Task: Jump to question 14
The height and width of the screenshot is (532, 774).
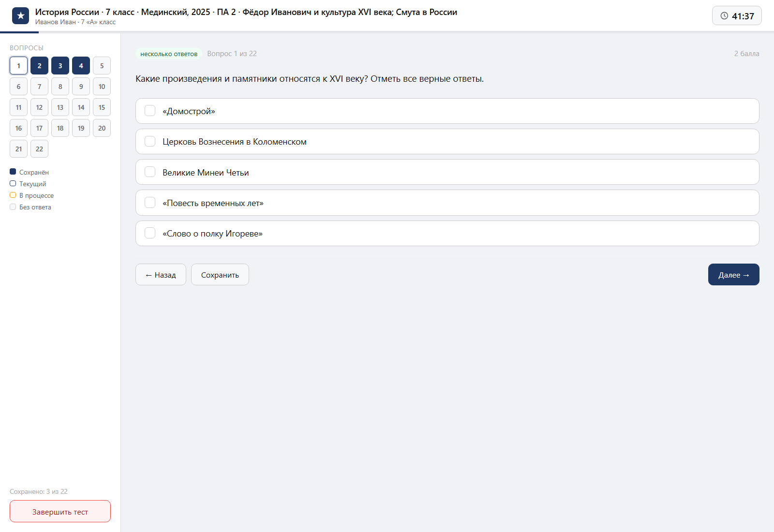Action: (x=81, y=107)
